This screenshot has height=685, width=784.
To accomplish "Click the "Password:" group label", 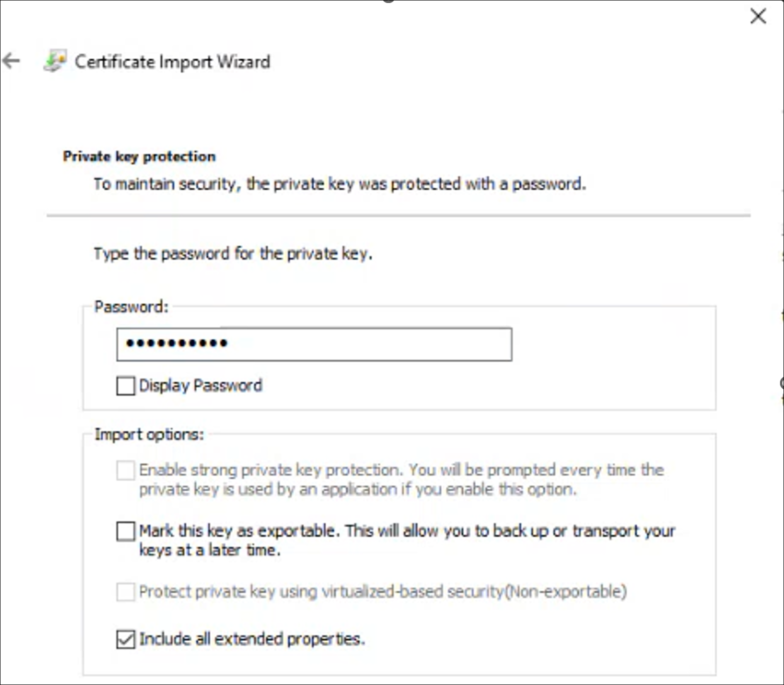I will click(x=131, y=306).
